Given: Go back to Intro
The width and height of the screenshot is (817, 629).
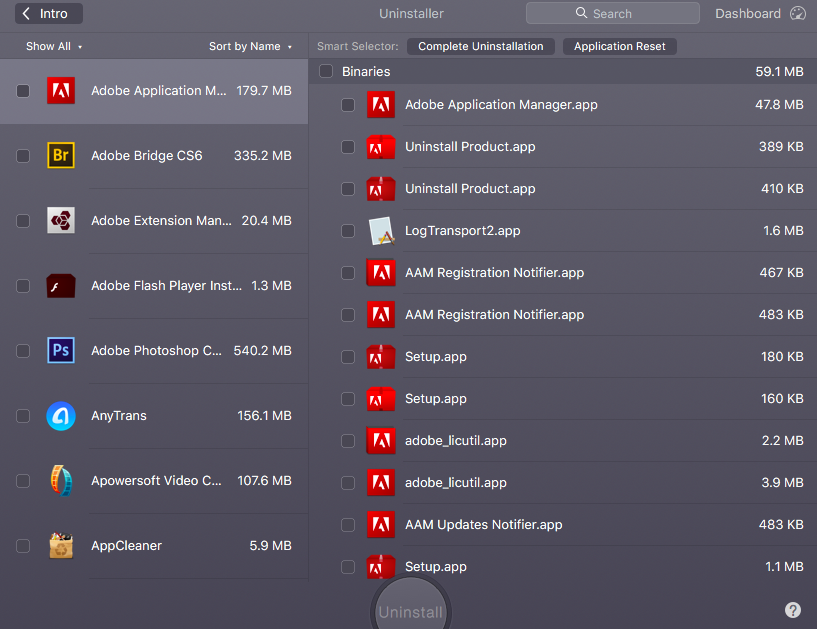Looking at the screenshot, I should [49, 14].
